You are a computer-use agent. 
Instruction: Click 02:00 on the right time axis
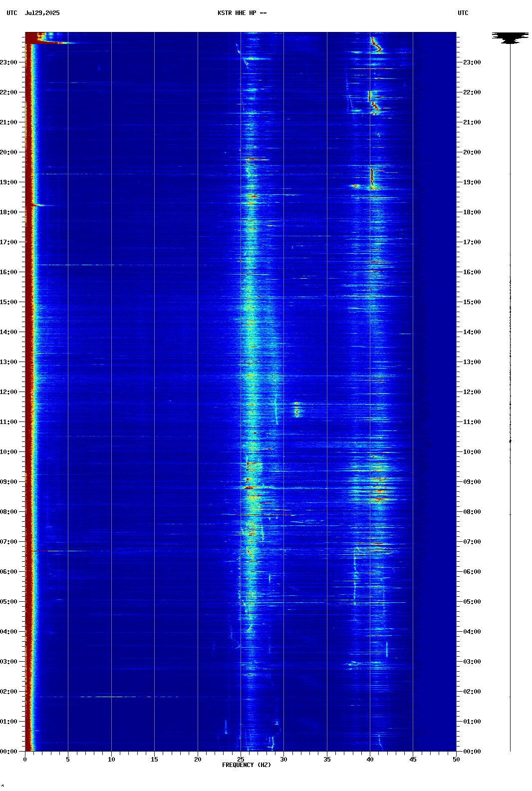coord(472,692)
